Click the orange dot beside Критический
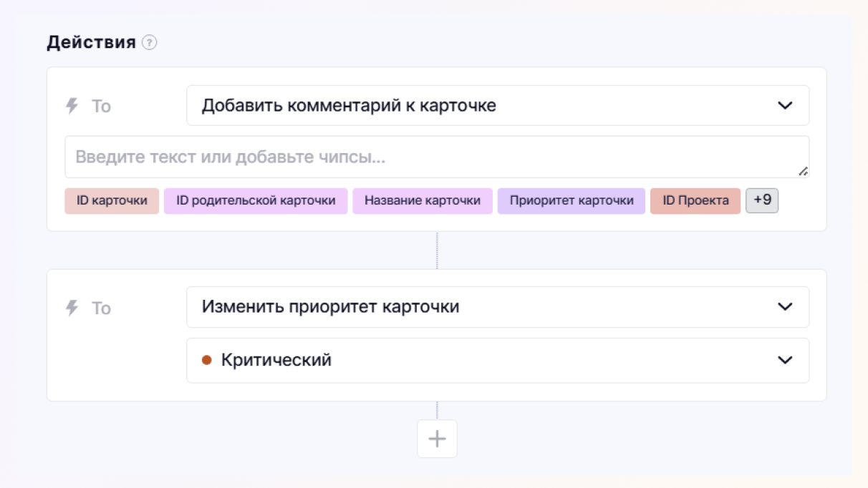 206,361
